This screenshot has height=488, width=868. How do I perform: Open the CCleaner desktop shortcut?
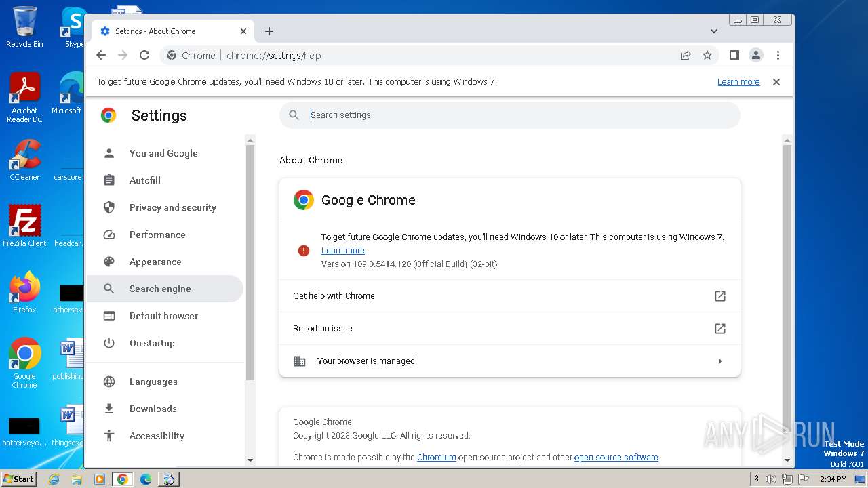[x=24, y=160]
